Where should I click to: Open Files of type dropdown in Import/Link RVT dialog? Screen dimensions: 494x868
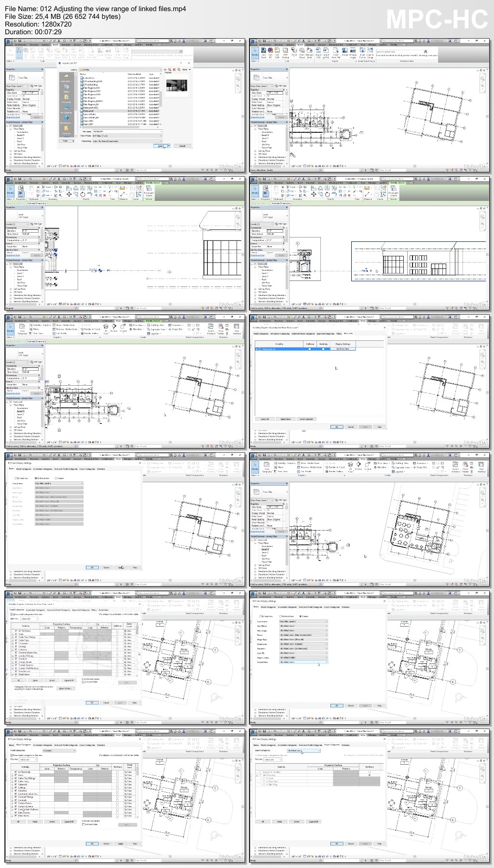point(128,136)
